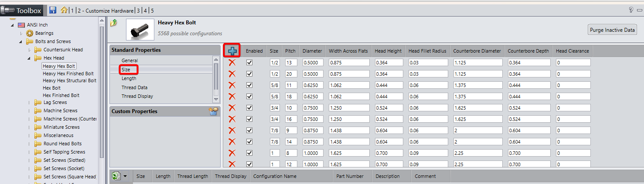The width and height of the screenshot is (644, 184).
Task: Save Toolbox settings with the floppy disk icon
Action: point(53,10)
